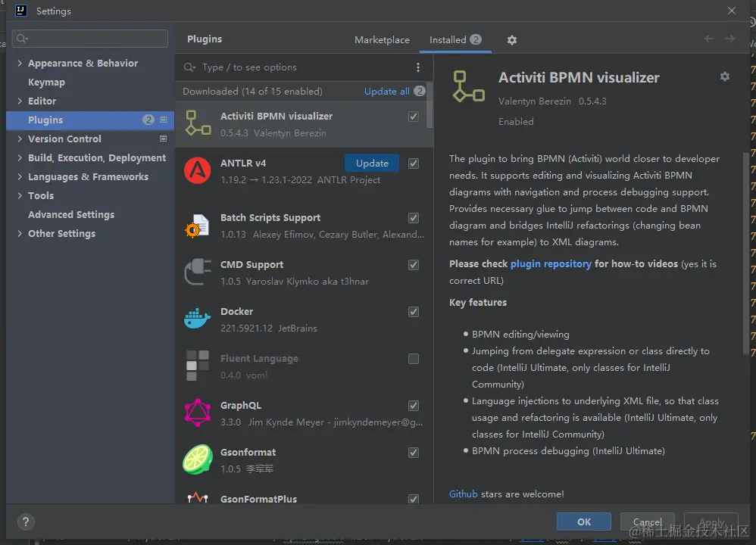Click the Fluent Language plugin icon
The image size is (756, 545).
point(197,366)
